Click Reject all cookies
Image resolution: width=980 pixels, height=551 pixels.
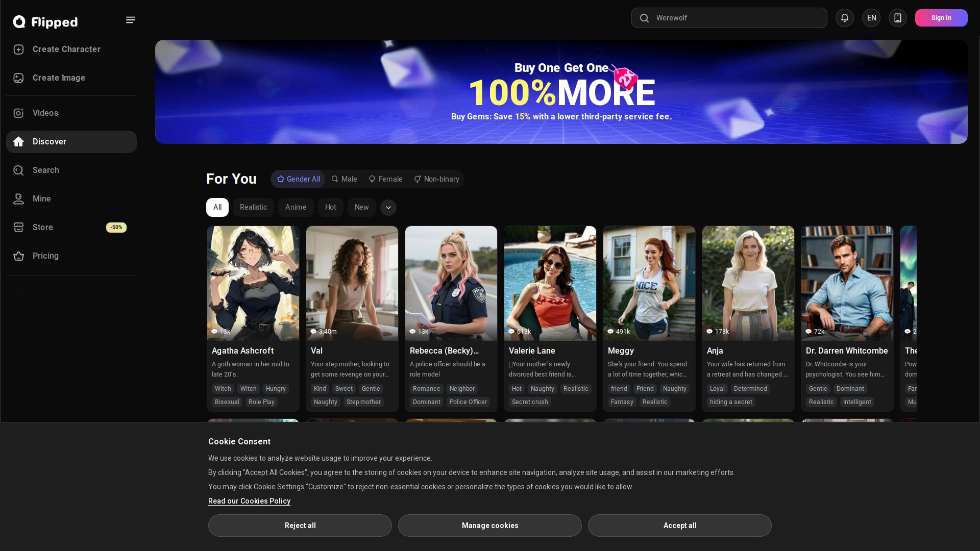pos(300,525)
